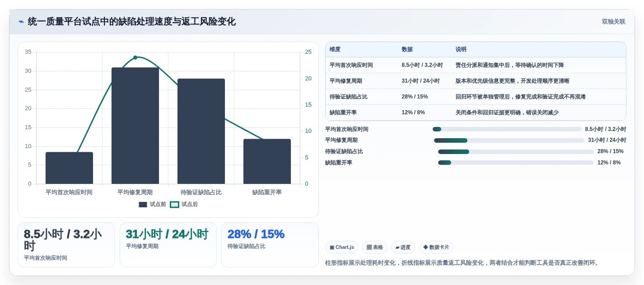
Task: Click x-axis label 缺陷重开率
Action: coord(267,192)
